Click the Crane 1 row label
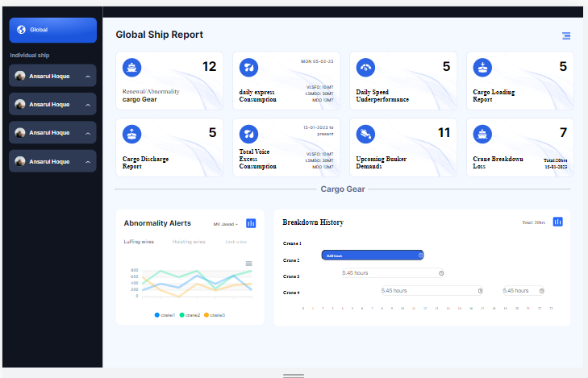Screen dimensions: 588x378 (292, 243)
